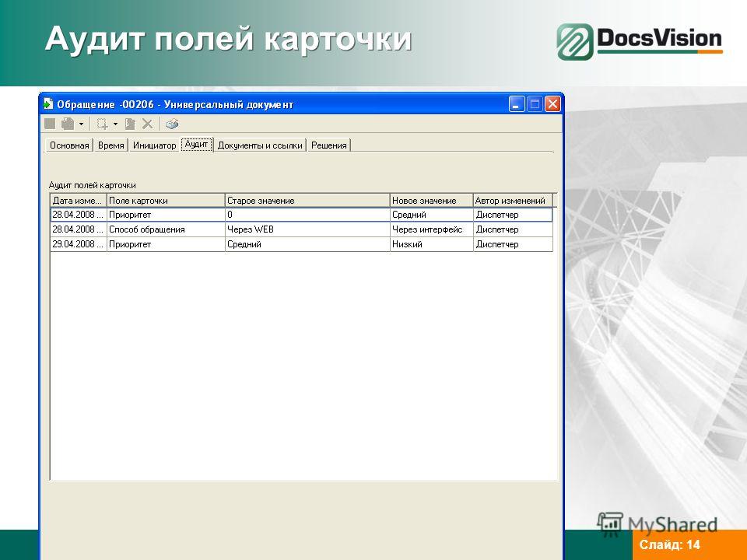Sort by the Дата изме... column header
The width and height of the screenshot is (747, 560).
coord(79,201)
